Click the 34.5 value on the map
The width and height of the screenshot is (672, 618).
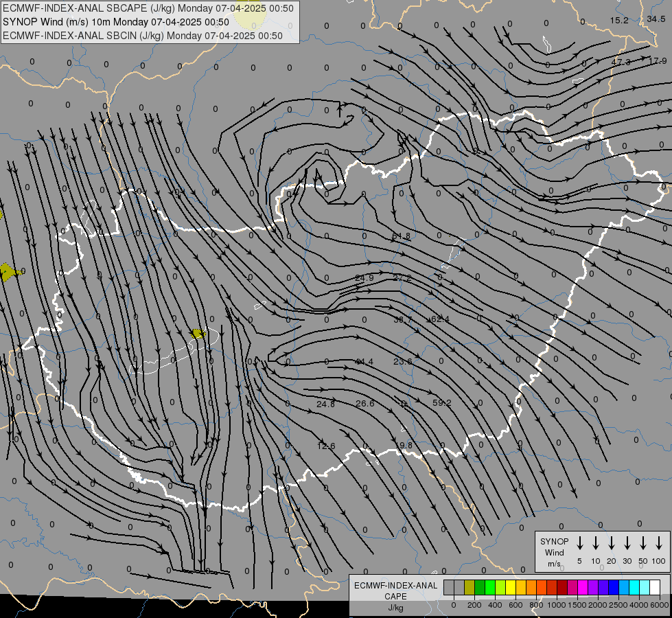[656, 19]
